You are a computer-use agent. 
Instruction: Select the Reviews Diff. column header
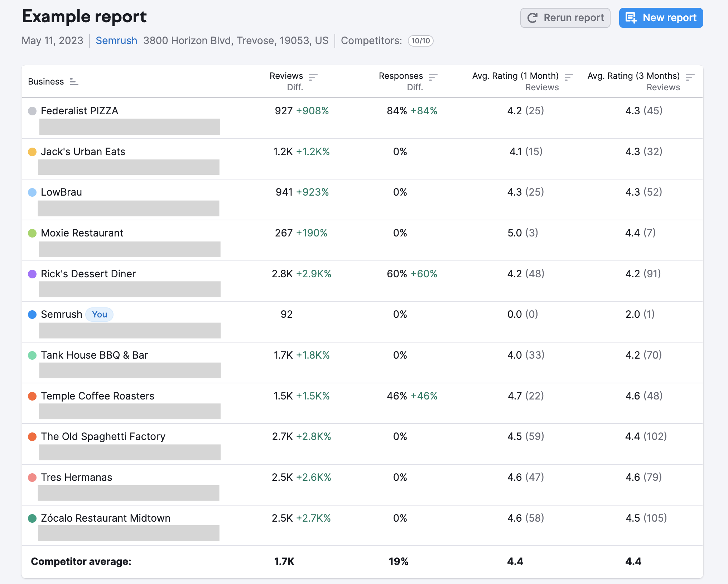(294, 86)
